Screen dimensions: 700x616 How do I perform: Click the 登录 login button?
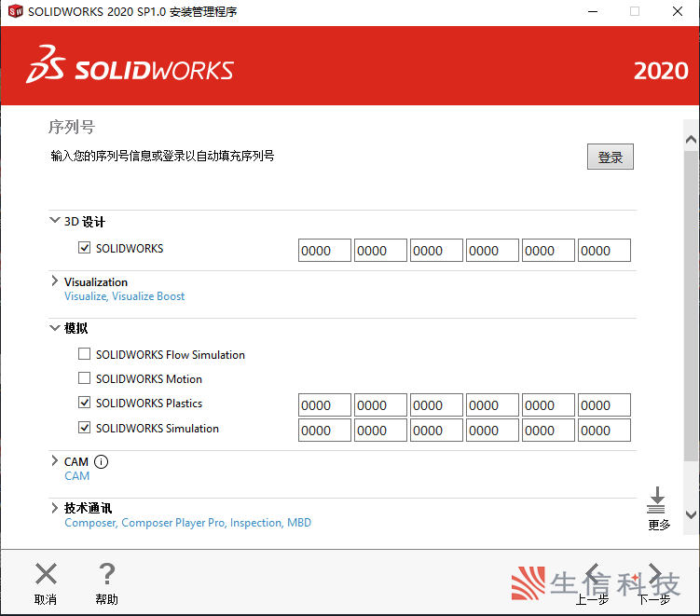coord(611,157)
